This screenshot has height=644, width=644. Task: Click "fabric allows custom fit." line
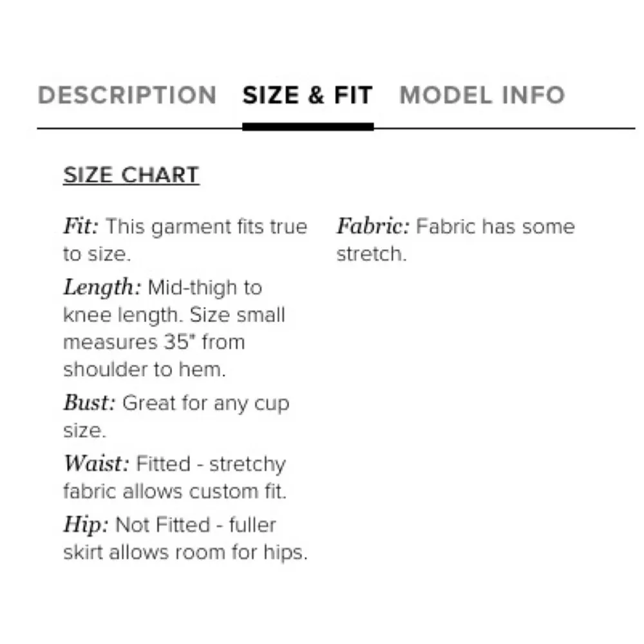[175, 491]
